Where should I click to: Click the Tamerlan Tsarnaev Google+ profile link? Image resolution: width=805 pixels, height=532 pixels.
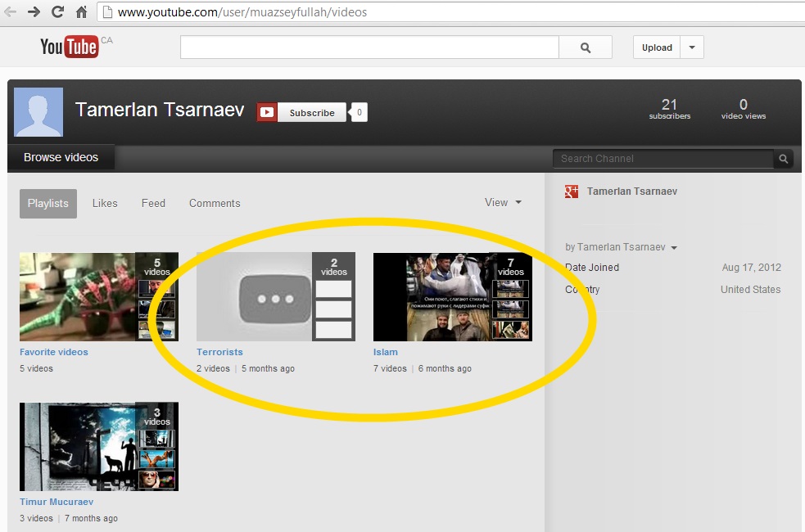point(632,192)
